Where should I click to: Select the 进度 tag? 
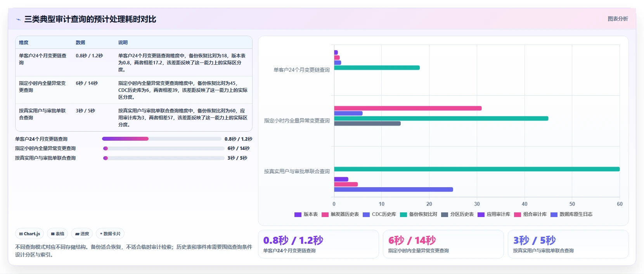point(82,234)
